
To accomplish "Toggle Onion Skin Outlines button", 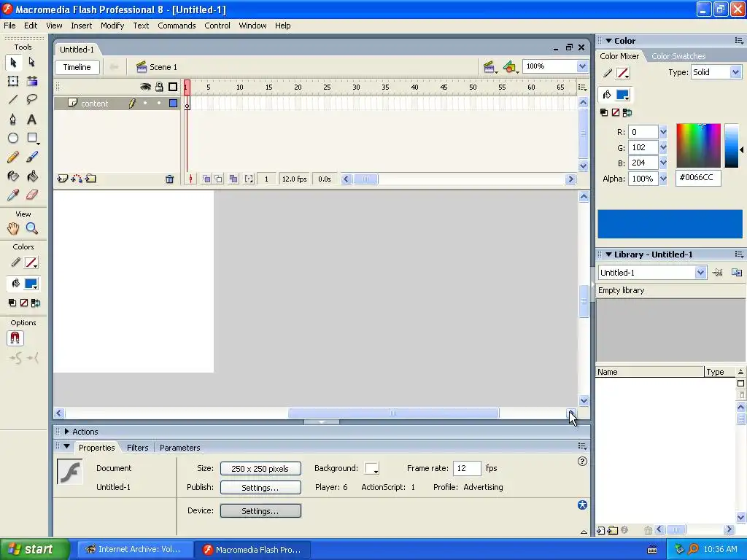I will [219, 179].
